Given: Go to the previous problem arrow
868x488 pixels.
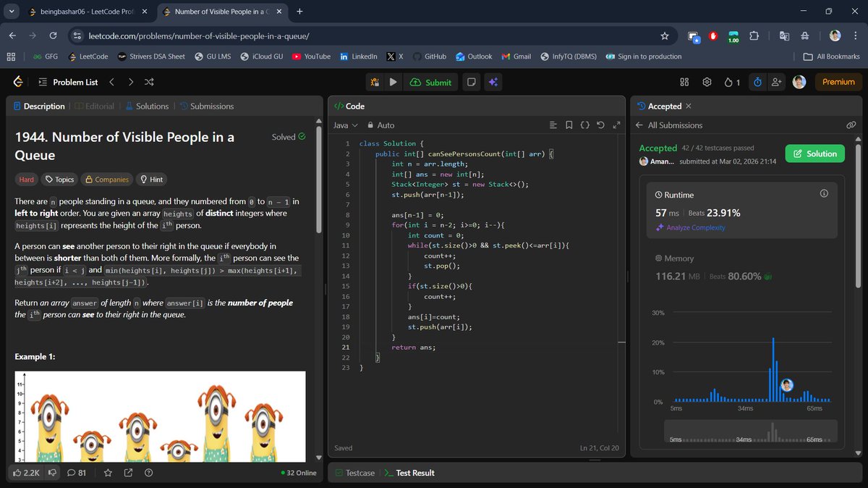Looking at the screenshot, I should pos(111,82).
